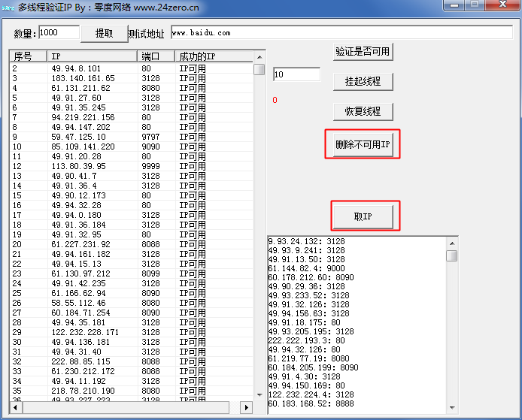Screen dimensions: 522x420
Task: Select row with IP 49.90.12.173
Action: click(132, 195)
